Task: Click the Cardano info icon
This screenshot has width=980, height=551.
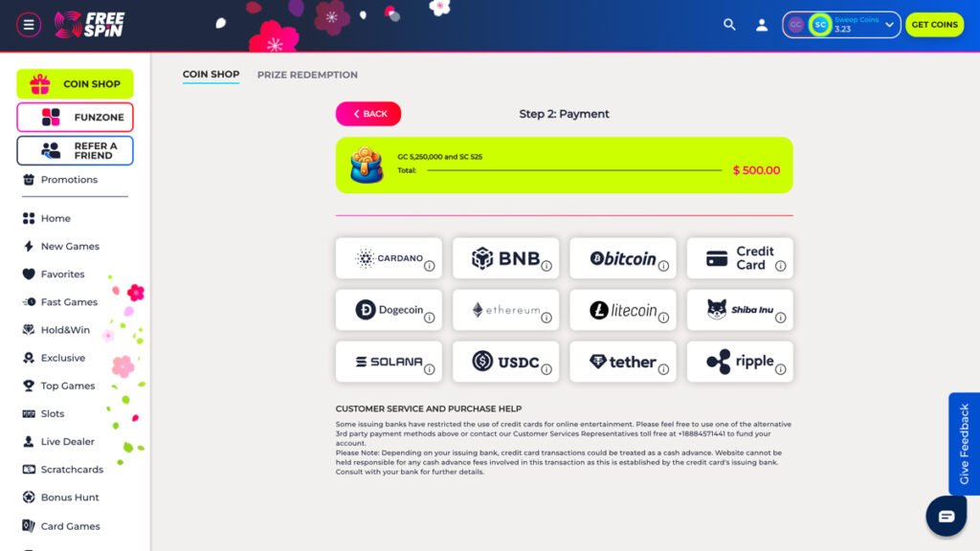Action: click(430, 266)
